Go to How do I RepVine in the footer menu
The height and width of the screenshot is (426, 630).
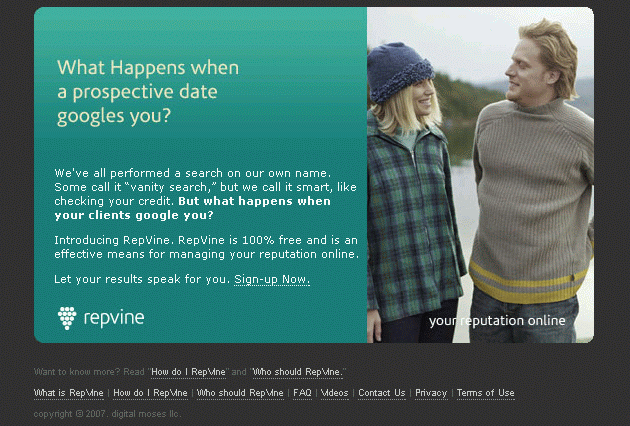(x=150, y=393)
